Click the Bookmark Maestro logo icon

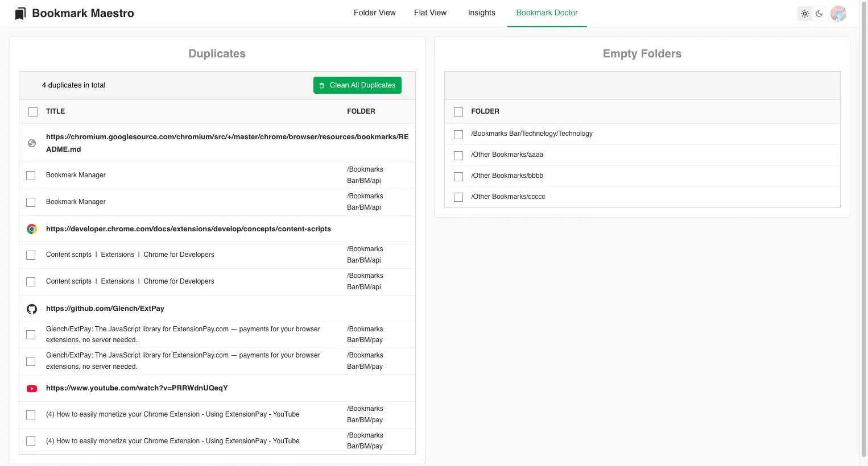[x=20, y=13]
